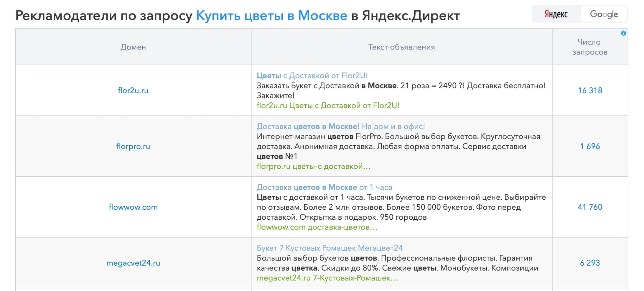Screen dimensions: 644x291
Task: Click green URL flor2u.ru Цветы с Доставкой
Action: 328,106
